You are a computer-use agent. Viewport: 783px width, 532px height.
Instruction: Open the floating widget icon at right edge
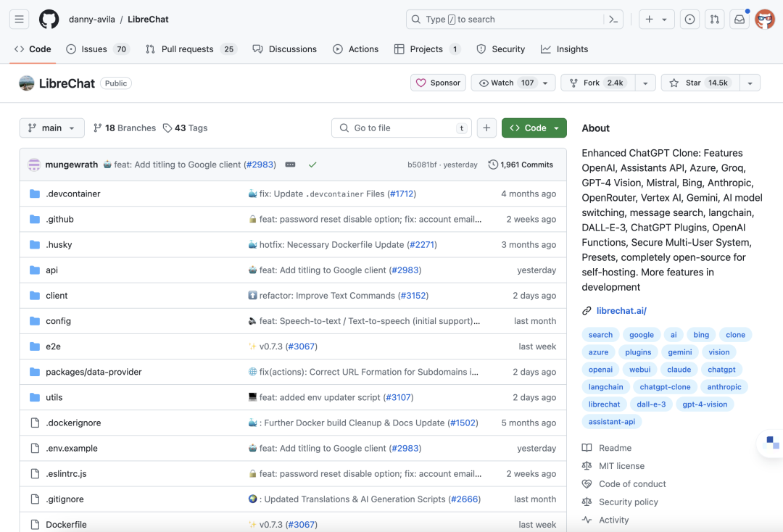click(772, 442)
